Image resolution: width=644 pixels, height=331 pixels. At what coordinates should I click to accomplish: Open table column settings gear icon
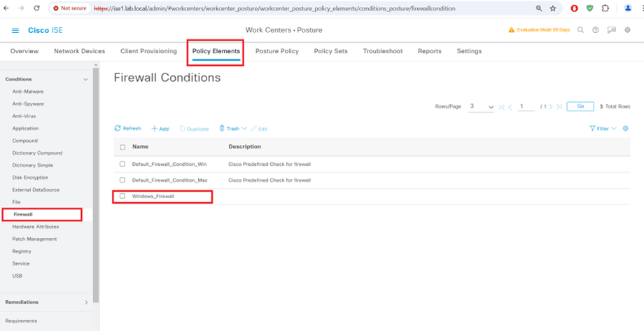pos(625,129)
